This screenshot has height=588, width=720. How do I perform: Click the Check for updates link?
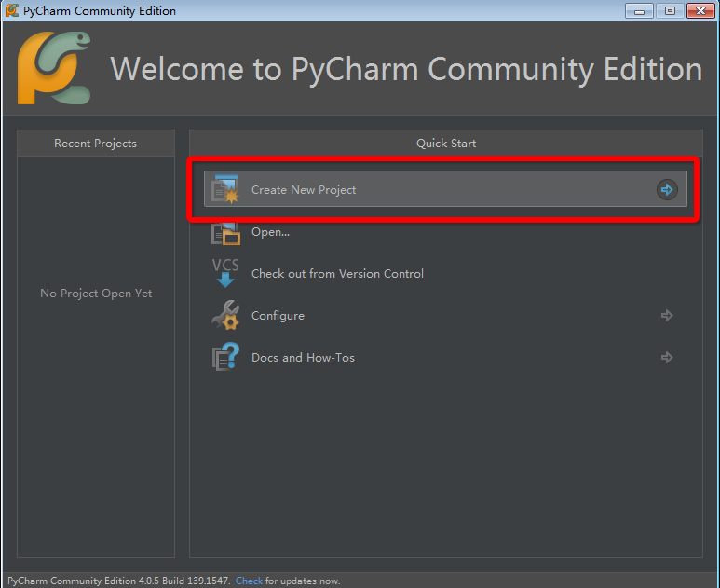click(x=249, y=581)
